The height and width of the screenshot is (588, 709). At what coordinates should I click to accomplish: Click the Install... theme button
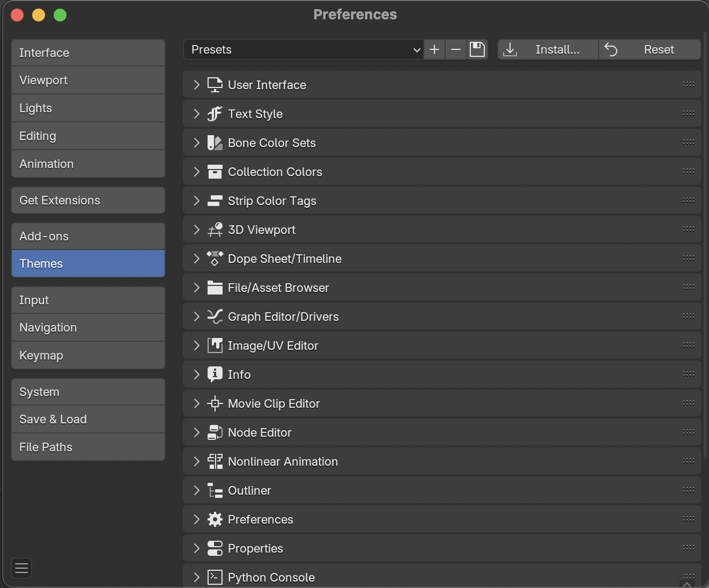tap(548, 49)
